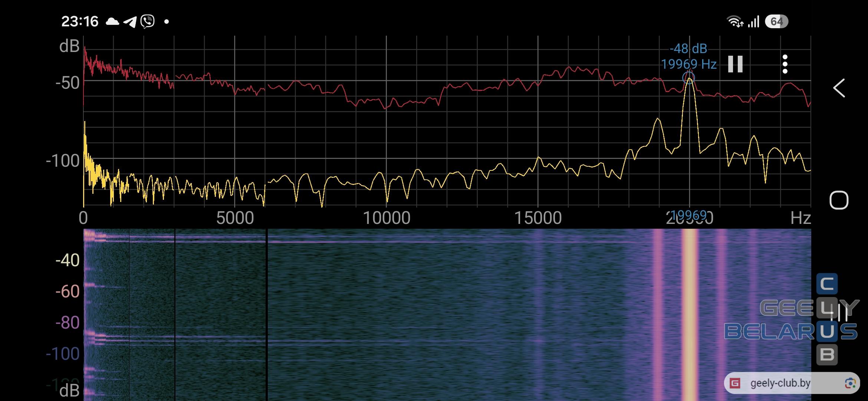Tap the notification dot in status bar
Image resolution: width=868 pixels, height=401 pixels.
(x=167, y=22)
